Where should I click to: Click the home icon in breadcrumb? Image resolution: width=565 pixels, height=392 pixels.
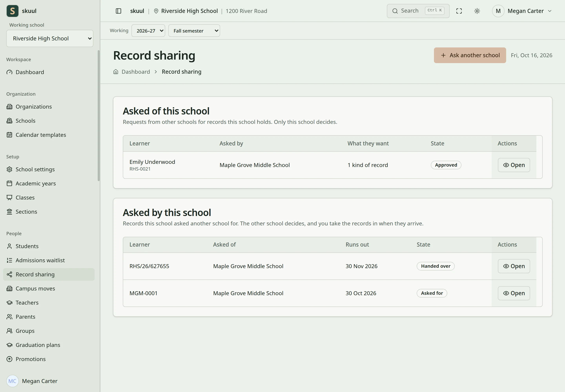[116, 72]
